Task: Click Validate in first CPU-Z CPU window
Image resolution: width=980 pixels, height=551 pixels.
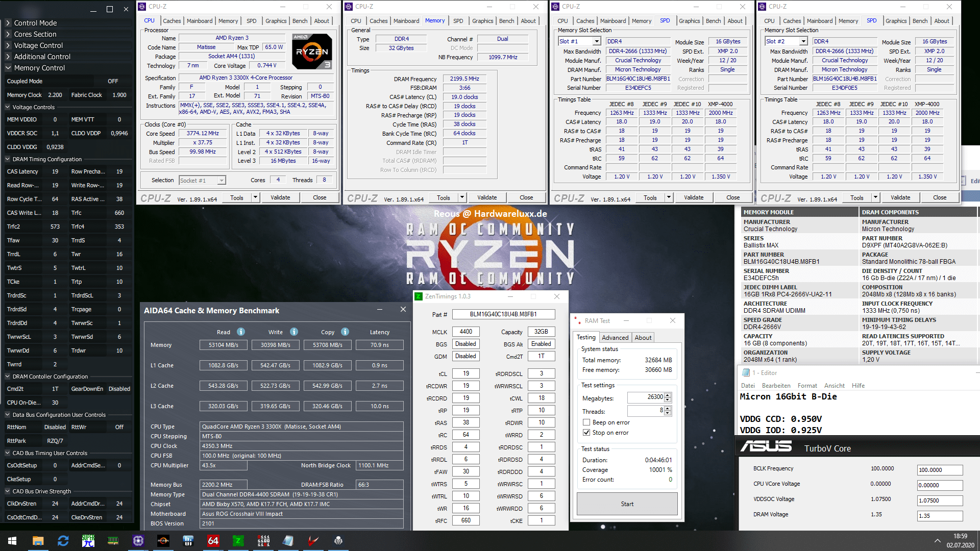Action: point(280,197)
